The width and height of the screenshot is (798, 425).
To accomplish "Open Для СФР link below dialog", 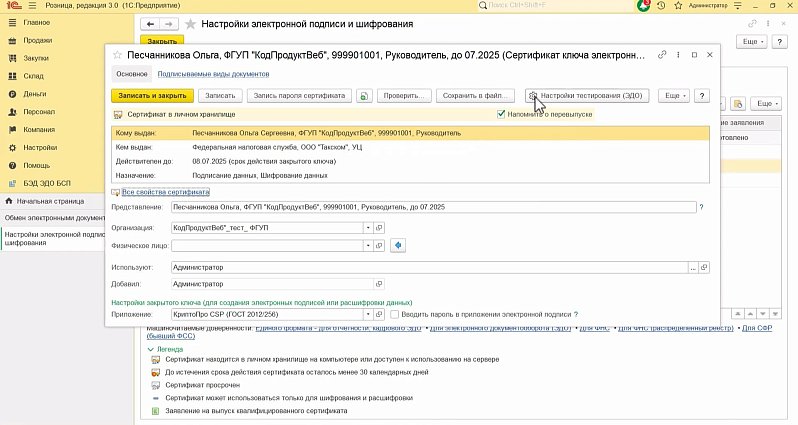I will tap(757, 328).
